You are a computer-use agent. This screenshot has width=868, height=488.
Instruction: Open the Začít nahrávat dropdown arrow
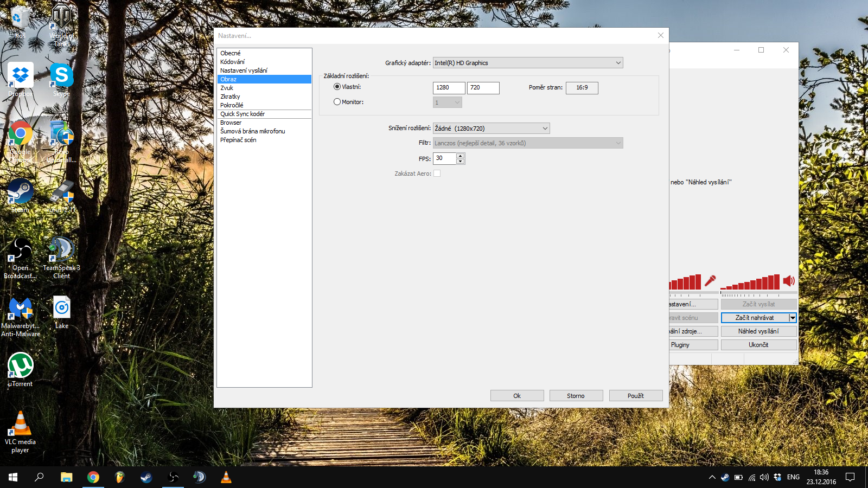(x=792, y=318)
